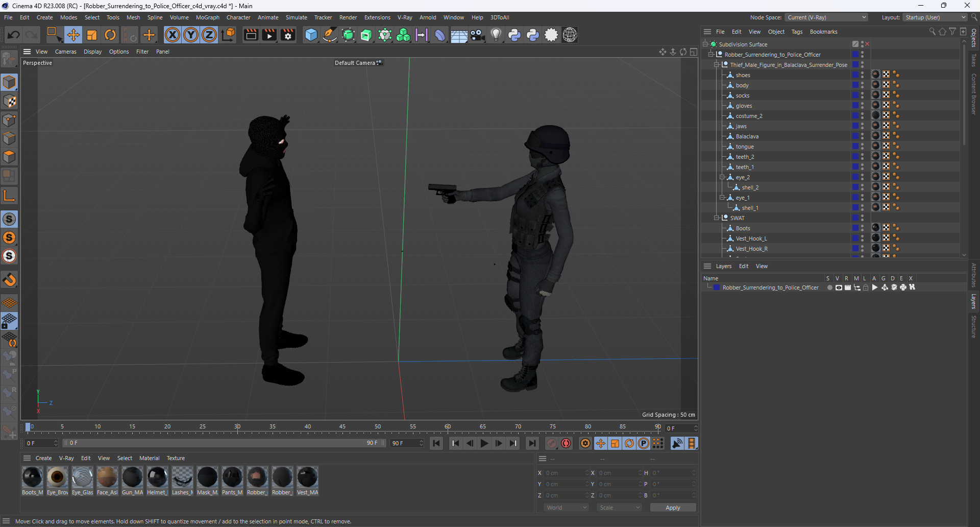Click the Floor grid icon

pyautogui.click(x=459, y=35)
